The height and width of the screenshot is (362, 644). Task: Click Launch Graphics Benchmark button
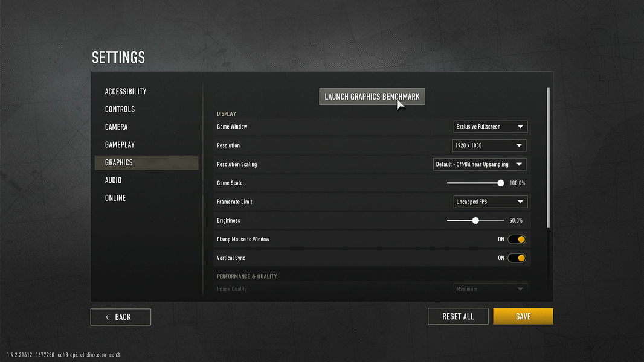tap(372, 97)
